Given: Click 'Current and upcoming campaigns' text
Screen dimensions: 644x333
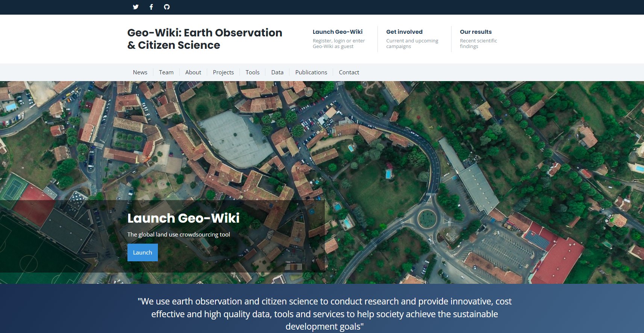Looking at the screenshot, I should click(412, 44).
